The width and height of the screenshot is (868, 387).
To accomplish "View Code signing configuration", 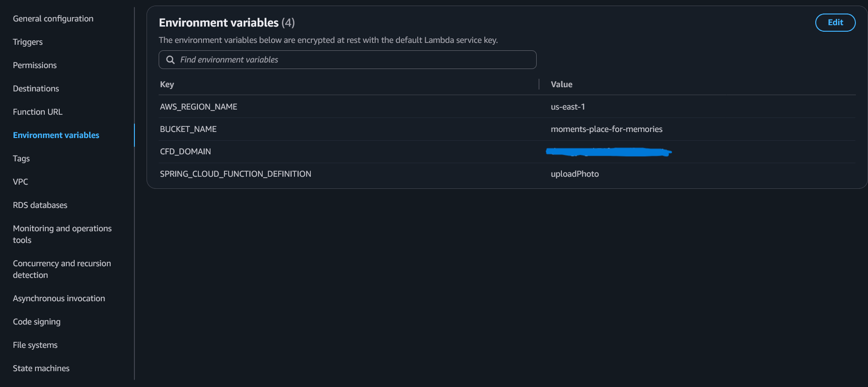I will [x=37, y=322].
